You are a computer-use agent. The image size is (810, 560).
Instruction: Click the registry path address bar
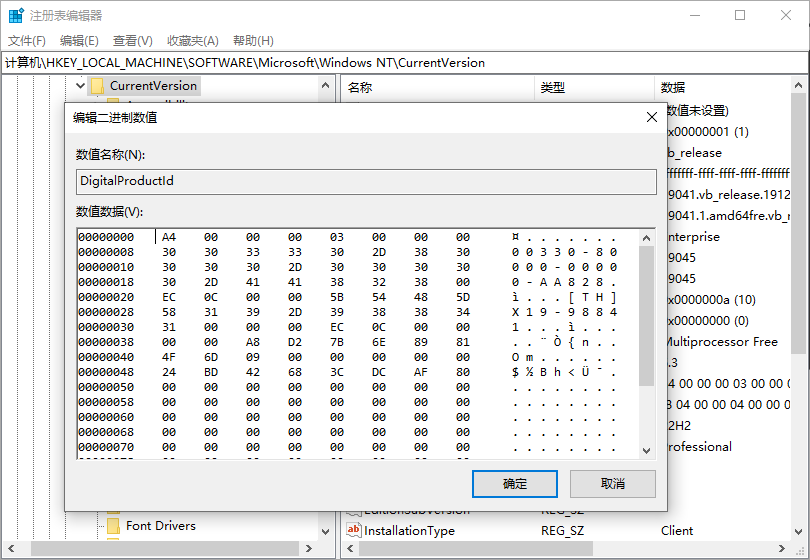(404, 63)
